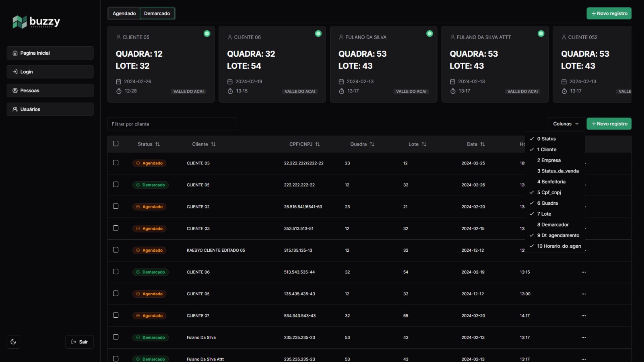Image resolution: width=644 pixels, height=362 pixels.
Task: Open the FULANO DA SILVA ATTT card
Action: click(x=495, y=64)
